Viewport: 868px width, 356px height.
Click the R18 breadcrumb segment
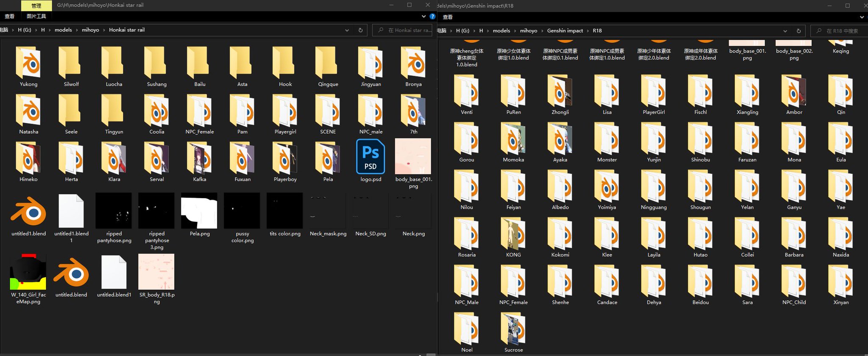pyautogui.click(x=597, y=31)
